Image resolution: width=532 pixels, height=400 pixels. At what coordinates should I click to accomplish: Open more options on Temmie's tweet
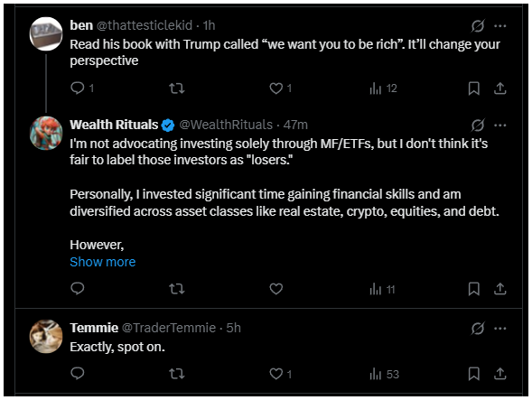coord(500,329)
